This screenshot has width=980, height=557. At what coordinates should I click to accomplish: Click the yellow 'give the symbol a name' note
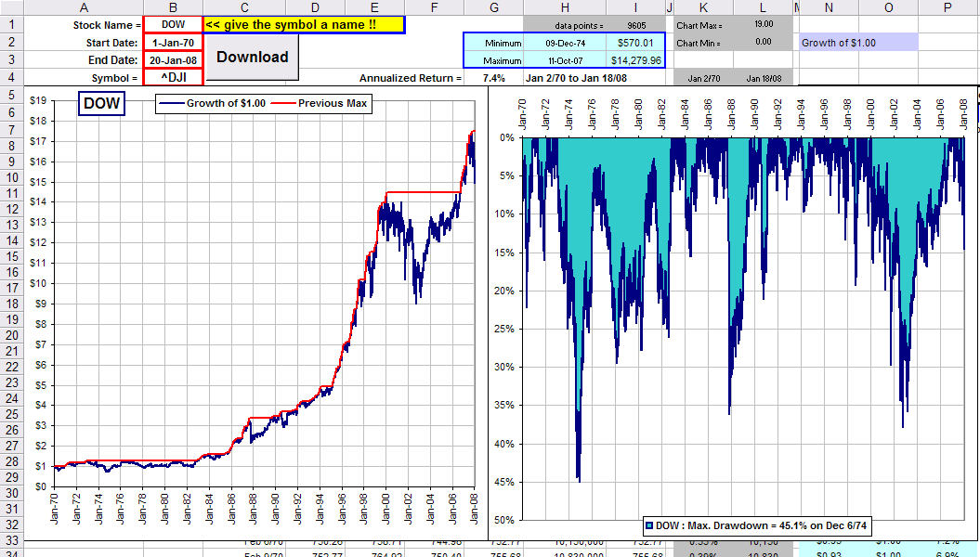(305, 24)
